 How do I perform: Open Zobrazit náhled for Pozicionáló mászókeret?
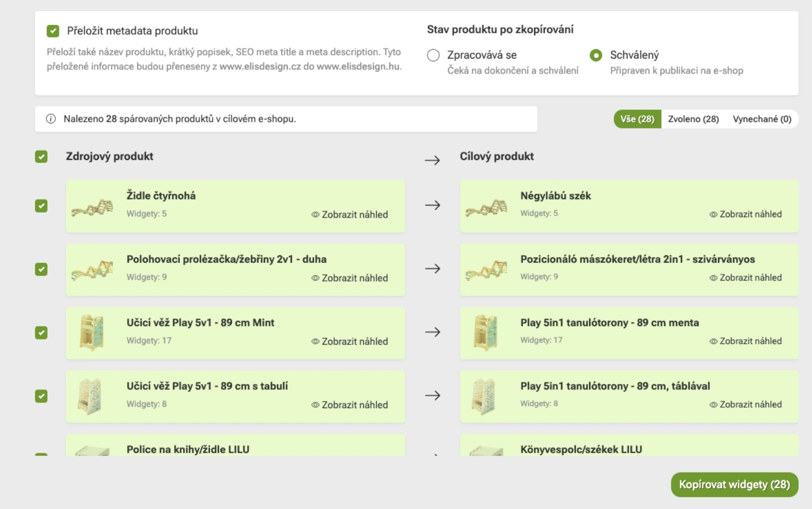(x=746, y=278)
